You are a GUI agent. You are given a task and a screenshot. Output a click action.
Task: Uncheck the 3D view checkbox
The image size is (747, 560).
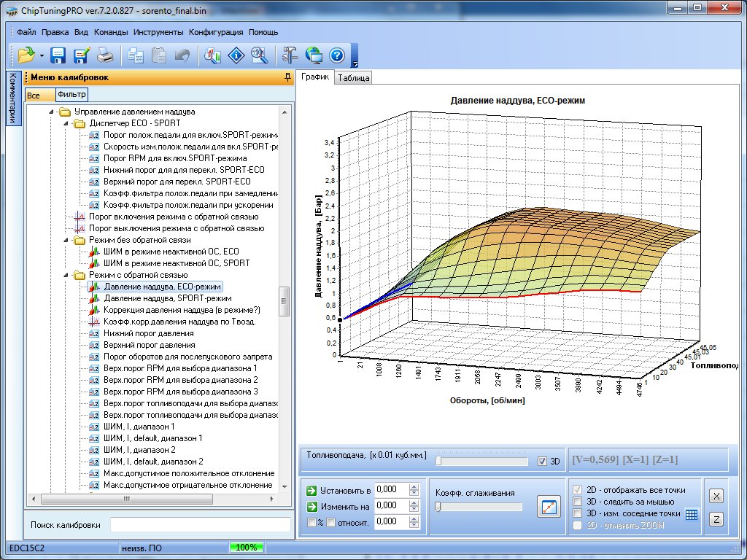[x=541, y=461]
